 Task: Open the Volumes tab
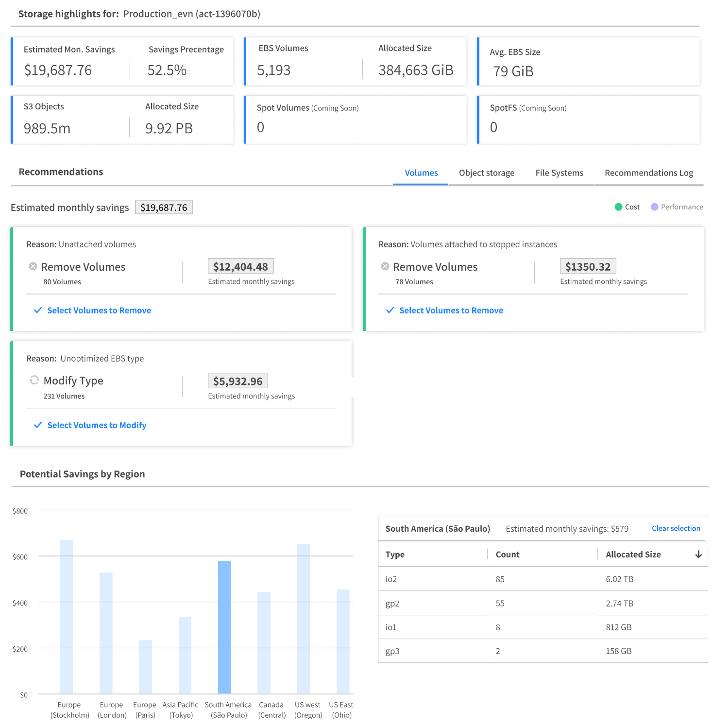pos(421,173)
